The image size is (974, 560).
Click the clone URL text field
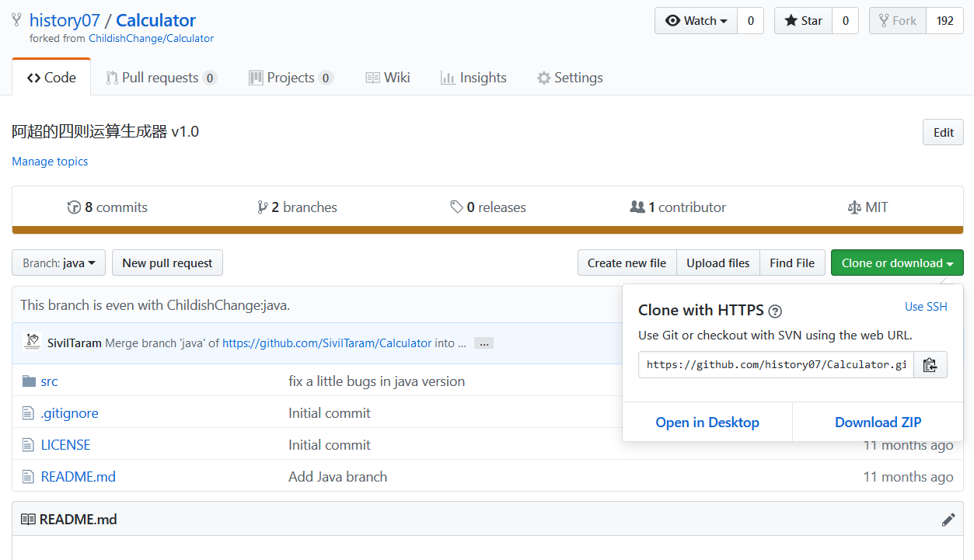[x=776, y=364]
